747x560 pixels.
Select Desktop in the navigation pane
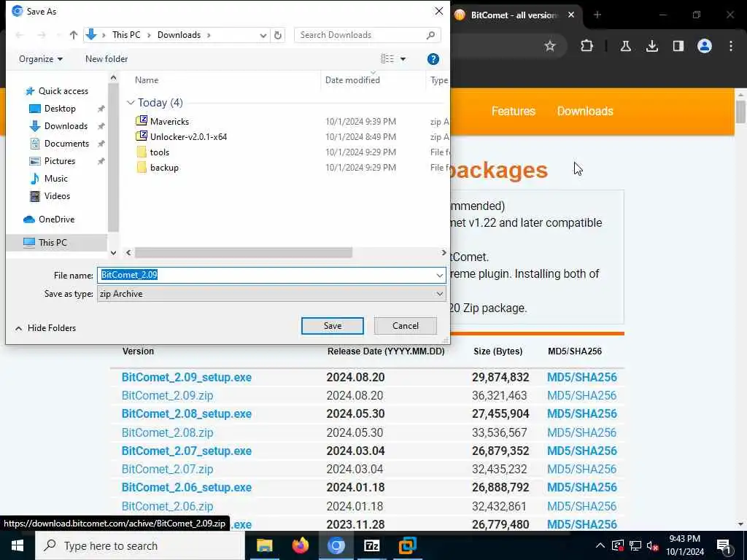click(60, 109)
